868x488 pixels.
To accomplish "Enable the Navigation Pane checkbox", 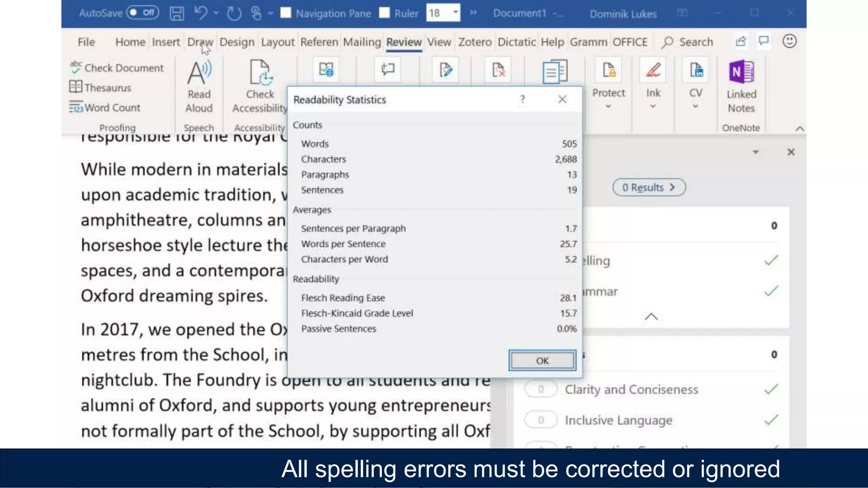I will click(x=286, y=13).
